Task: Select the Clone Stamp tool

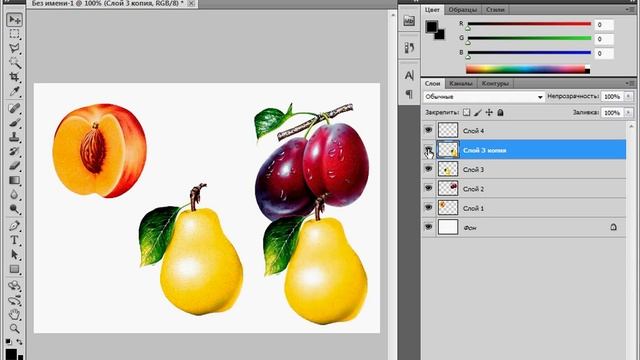Action: click(x=14, y=137)
